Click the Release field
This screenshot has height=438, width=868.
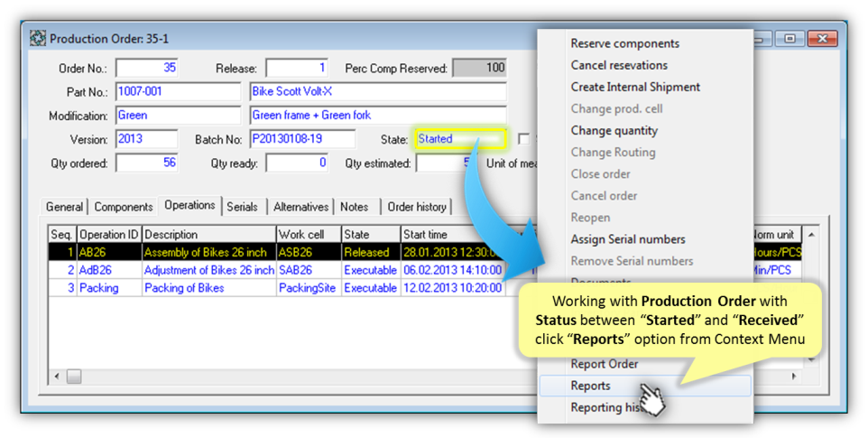pyautogui.click(x=297, y=68)
